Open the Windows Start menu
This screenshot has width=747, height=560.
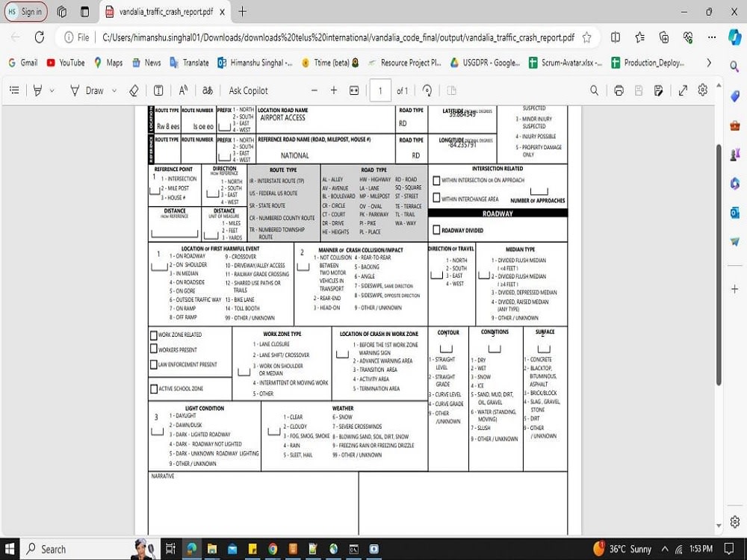click(10, 549)
